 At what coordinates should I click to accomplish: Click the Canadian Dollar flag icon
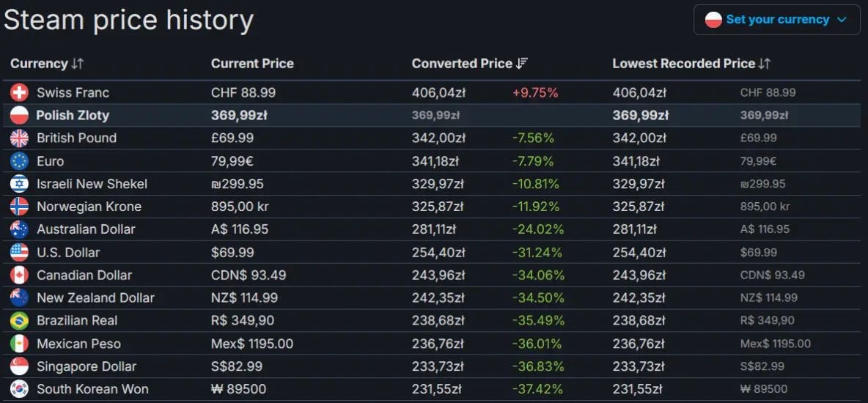19,276
